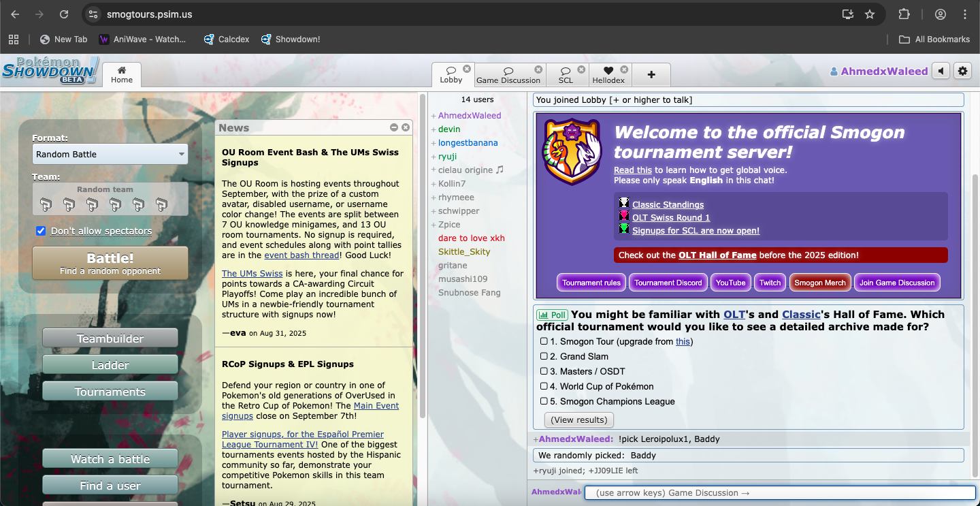This screenshot has height=506, width=980.
Task: Open the YouTube button
Action: tap(731, 283)
